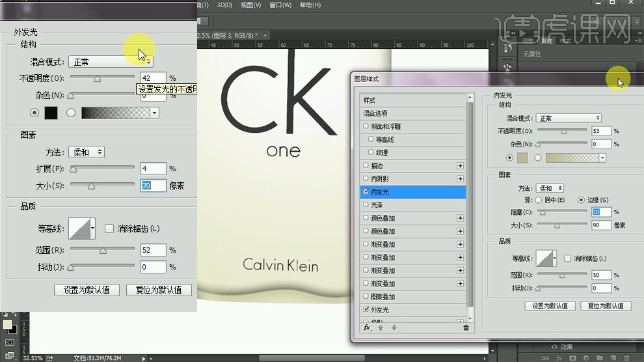The width and height of the screenshot is (644, 362).
Task: Change screen mode icon in toolbox
Action: point(10,355)
